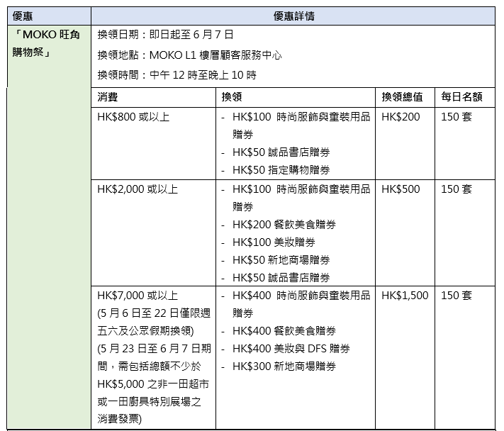Click the HK$7,000 或以上 text

(138, 296)
